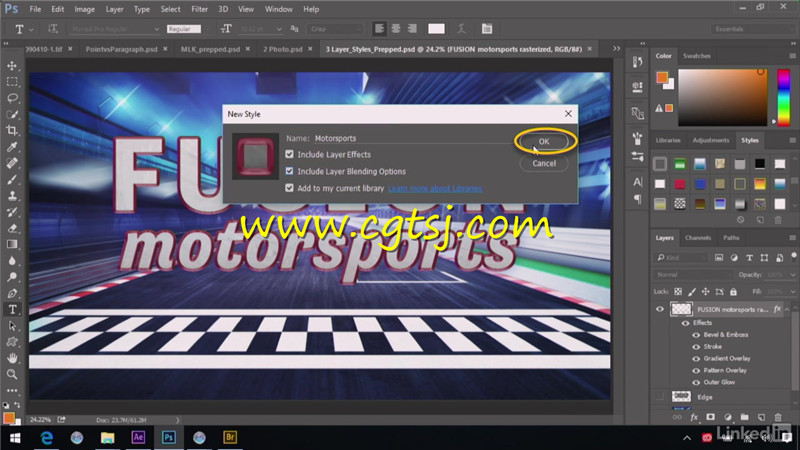The height and width of the screenshot is (450, 800).
Task: Switch to the Swatches tab
Action: pyautogui.click(x=696, y=56)
